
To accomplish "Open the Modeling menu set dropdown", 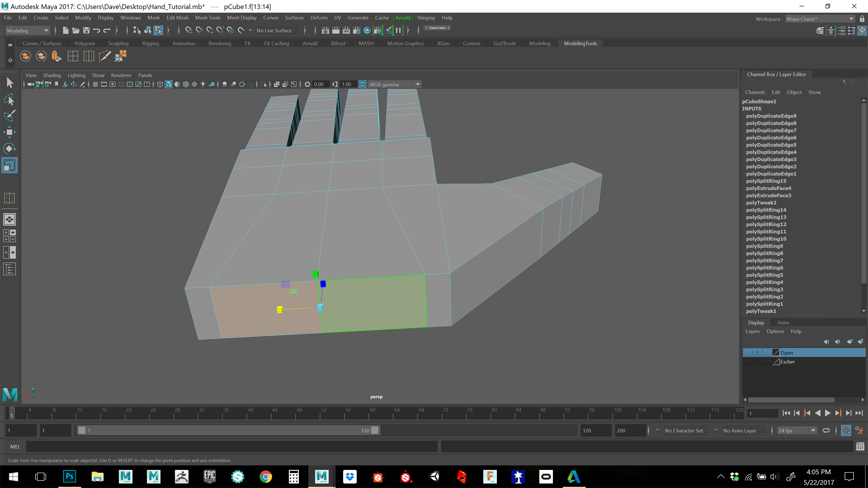I will [x=28, y=31].
